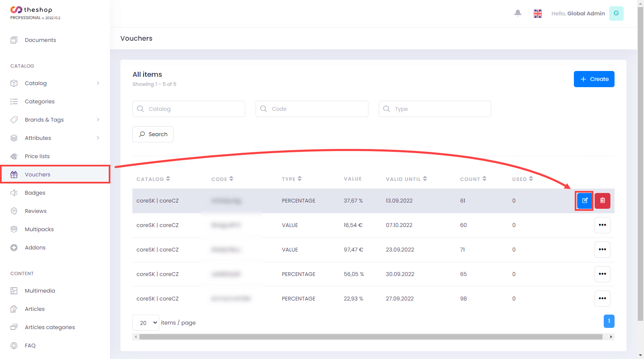The height and width of the screenshot is (359, 644).
Task: Click the scrollbar left arrow
Action: click(x=136, y=337)
